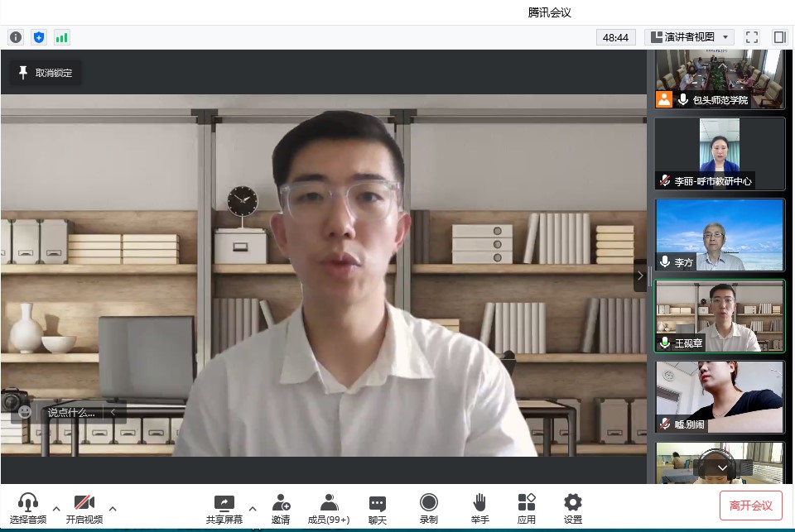Open 设置 settings
The height and width of the screenshot is (532, 795).
[x=573, y=508]
